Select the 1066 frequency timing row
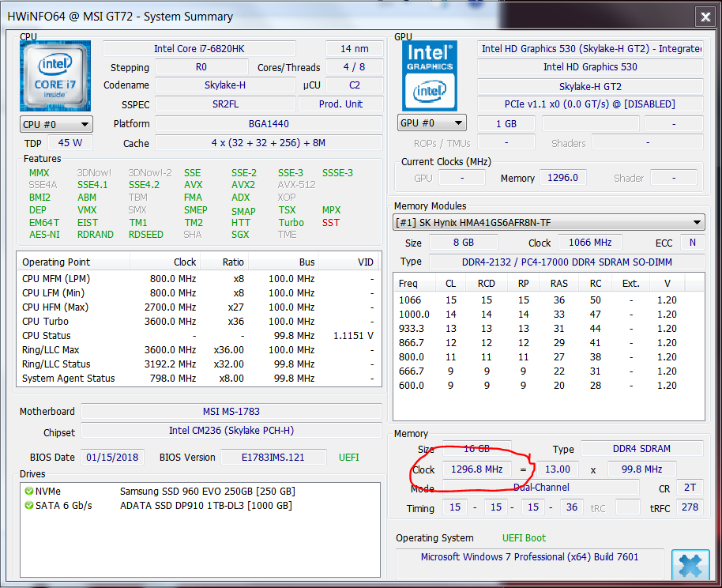 pos(548,300)
